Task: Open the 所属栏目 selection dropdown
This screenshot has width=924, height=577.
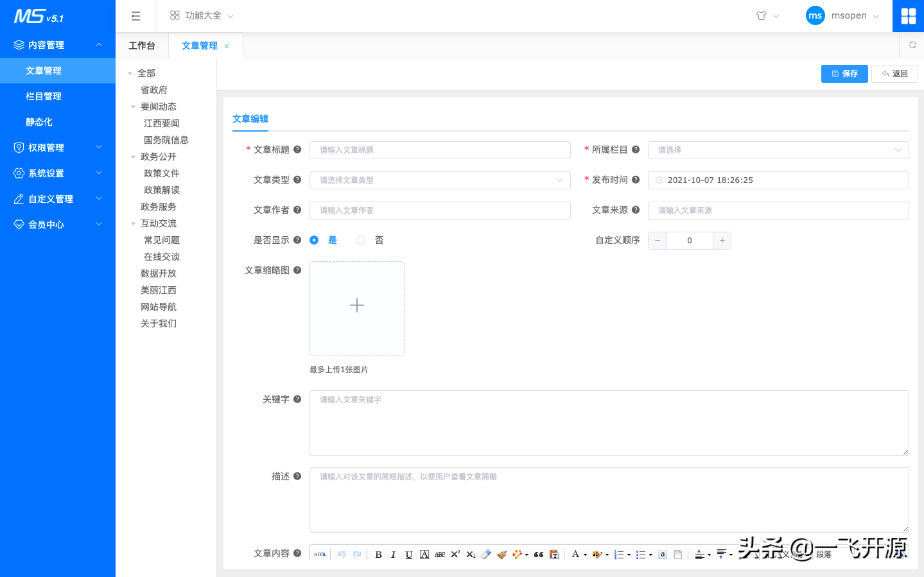Action: point(778,150)
